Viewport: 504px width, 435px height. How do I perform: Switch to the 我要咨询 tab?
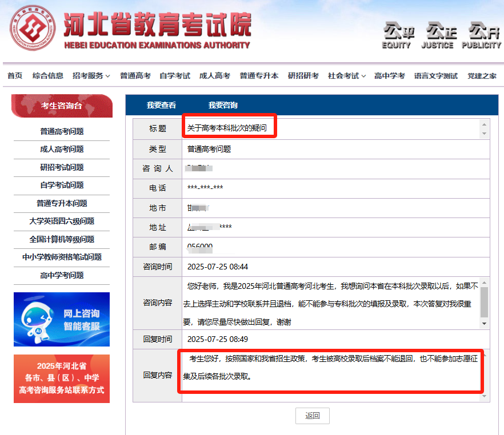tap(223, 105)
